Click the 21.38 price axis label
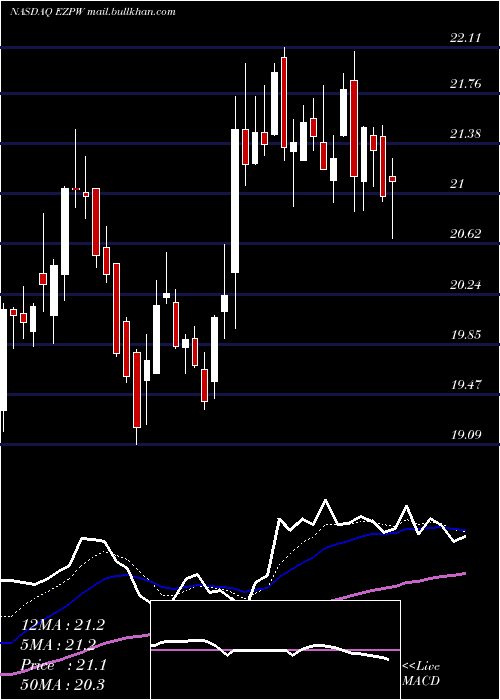 coord(466,133)
